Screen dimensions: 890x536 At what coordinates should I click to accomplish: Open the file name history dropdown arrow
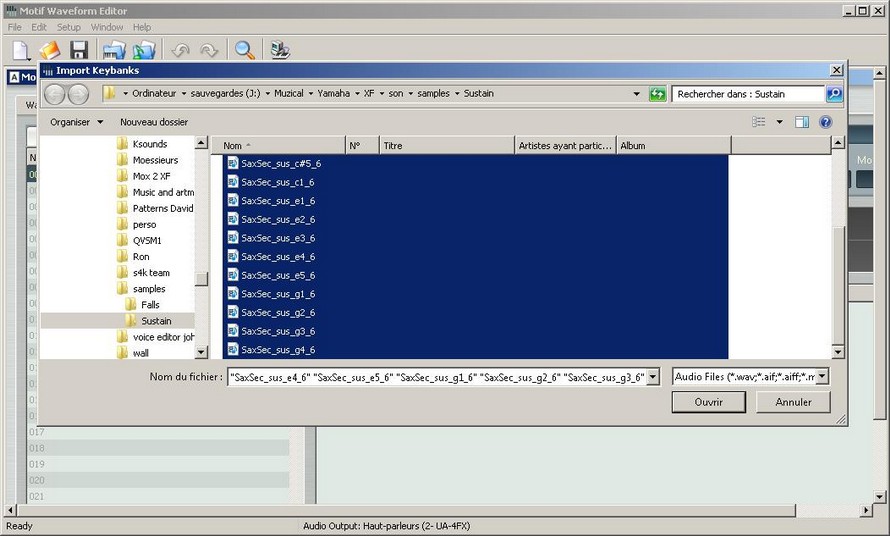pos(653,377)
